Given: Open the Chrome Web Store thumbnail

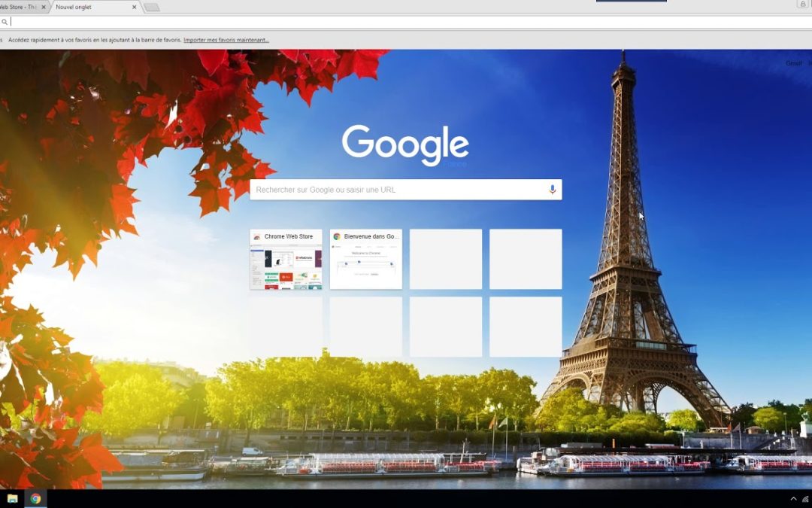Looking at the screenshot, I should coord(286,259).
